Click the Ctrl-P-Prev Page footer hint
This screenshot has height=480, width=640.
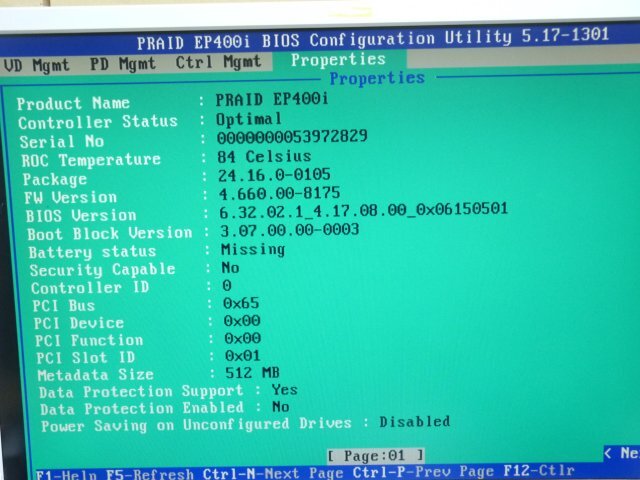(x=423, y=472)
